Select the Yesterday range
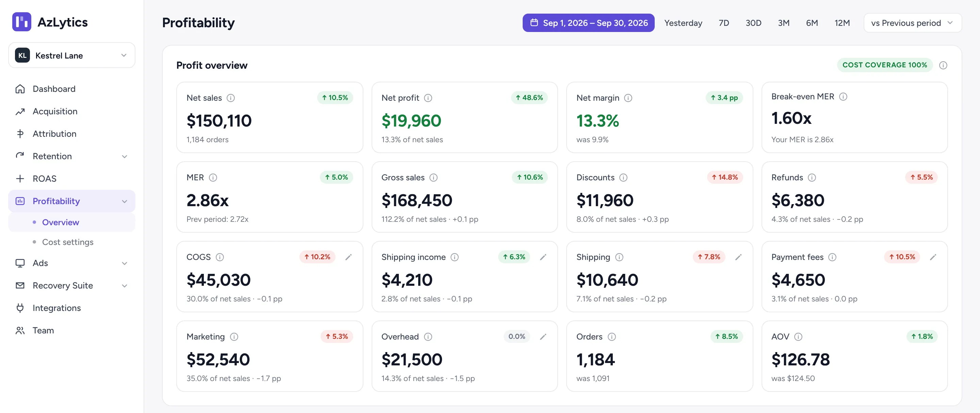The image size is (980, 413). click(683, 23)
